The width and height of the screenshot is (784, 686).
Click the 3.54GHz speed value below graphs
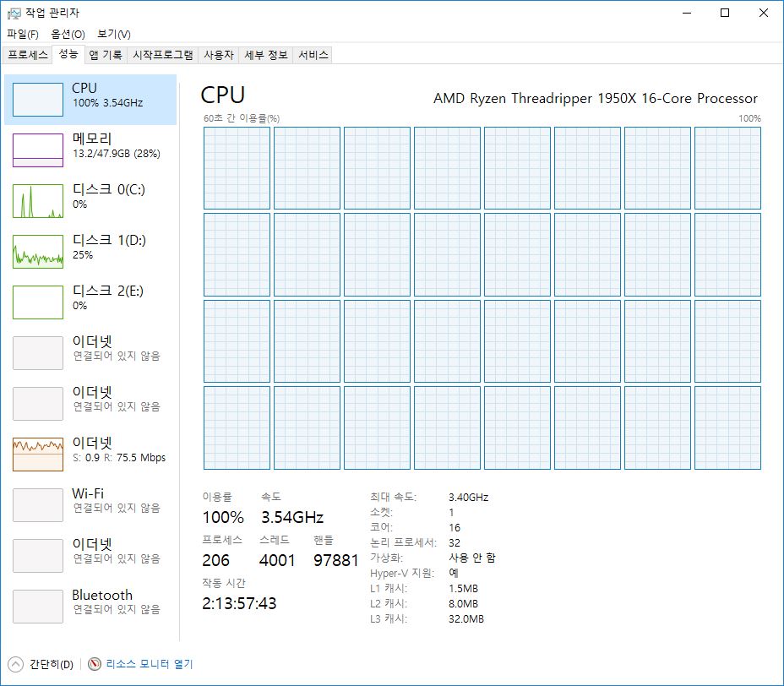pyautogui.click(x=292, y=517)
